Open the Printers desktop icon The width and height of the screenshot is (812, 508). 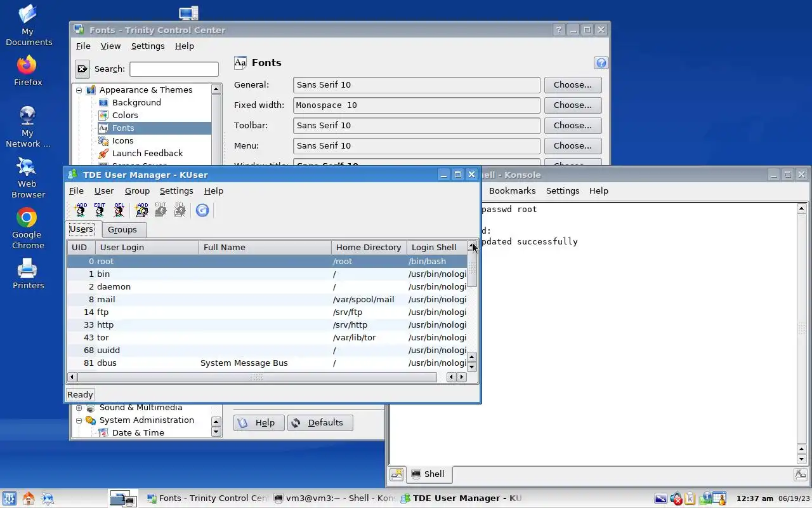(28, 274)
